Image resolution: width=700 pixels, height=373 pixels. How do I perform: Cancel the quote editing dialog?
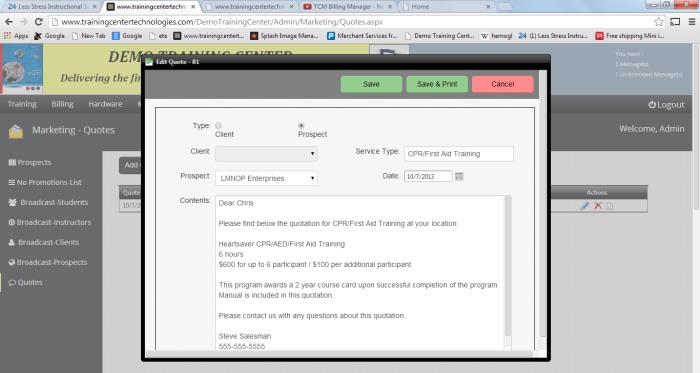pyautogui.click(x=502, y=84)
